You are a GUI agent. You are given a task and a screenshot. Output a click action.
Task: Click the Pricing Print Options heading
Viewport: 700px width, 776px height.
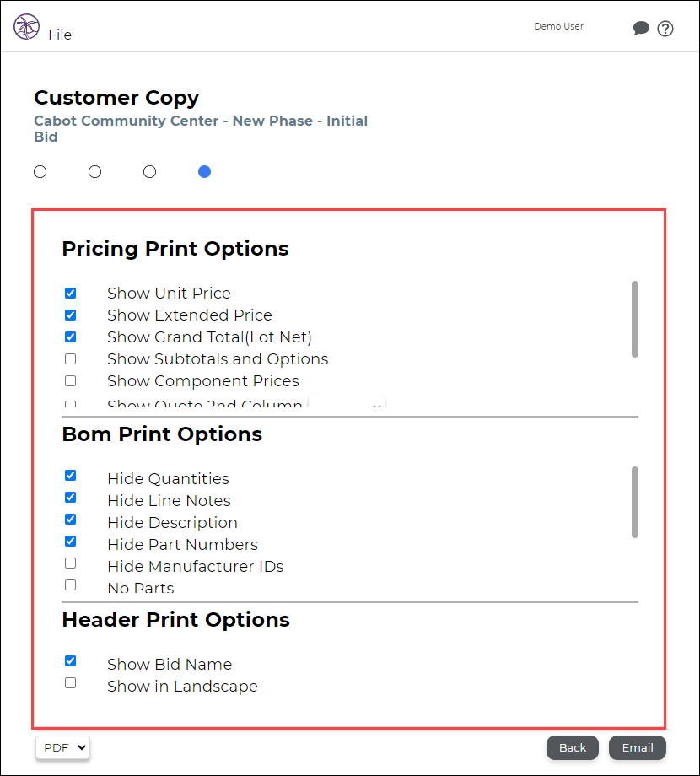pos(175,249)
